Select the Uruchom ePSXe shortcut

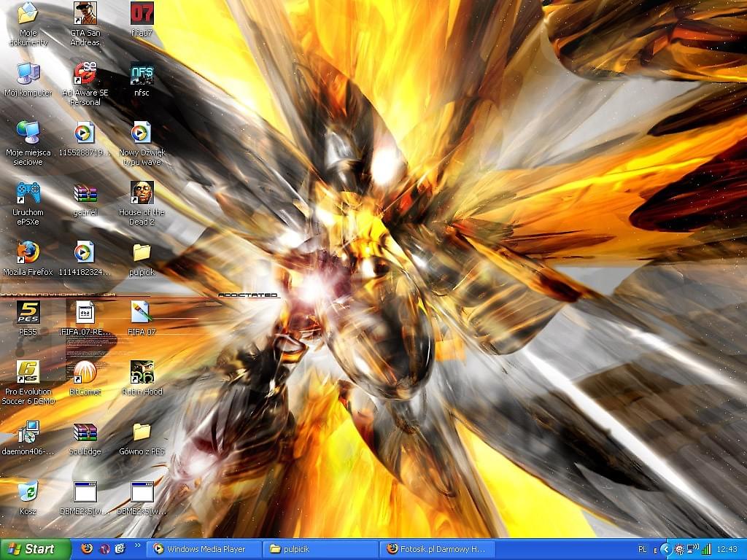point(28,203)
